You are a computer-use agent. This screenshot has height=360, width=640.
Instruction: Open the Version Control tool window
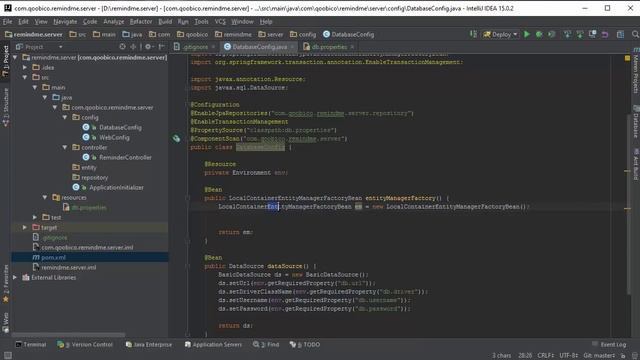(x=85, y=344)
